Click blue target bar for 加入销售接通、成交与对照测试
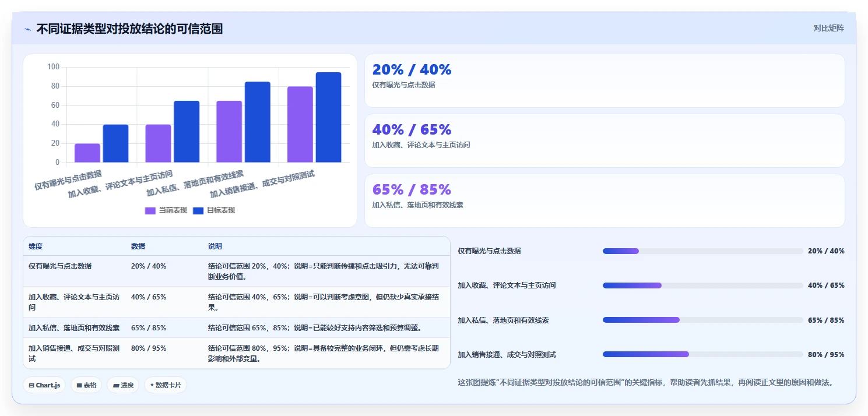Screen dimensions: 868x416 tap(328, 117)
